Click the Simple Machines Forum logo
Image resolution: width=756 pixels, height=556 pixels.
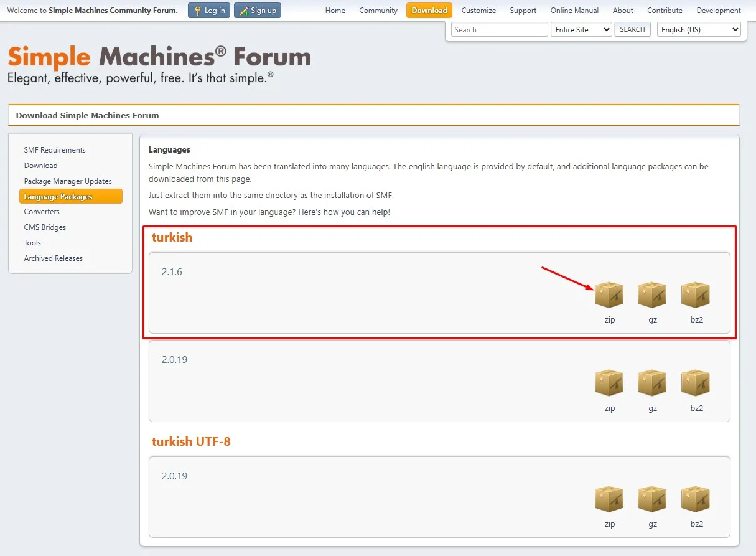[x=159, y=64]
